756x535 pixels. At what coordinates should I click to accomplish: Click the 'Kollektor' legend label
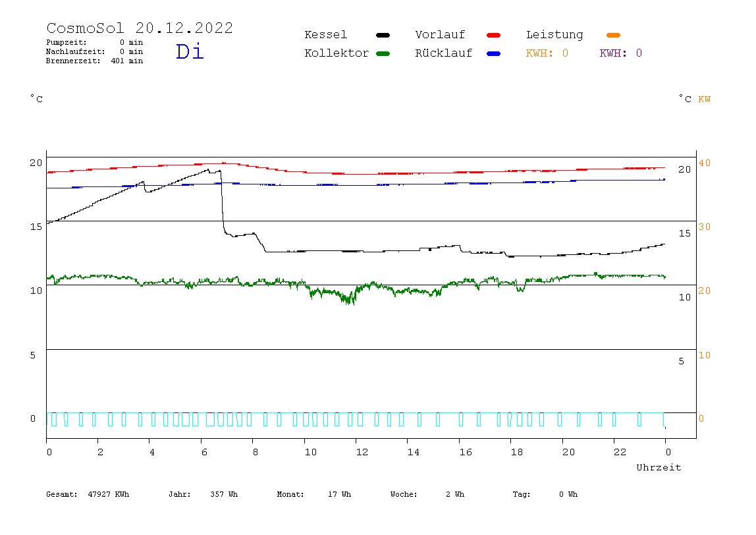point(337,53)
